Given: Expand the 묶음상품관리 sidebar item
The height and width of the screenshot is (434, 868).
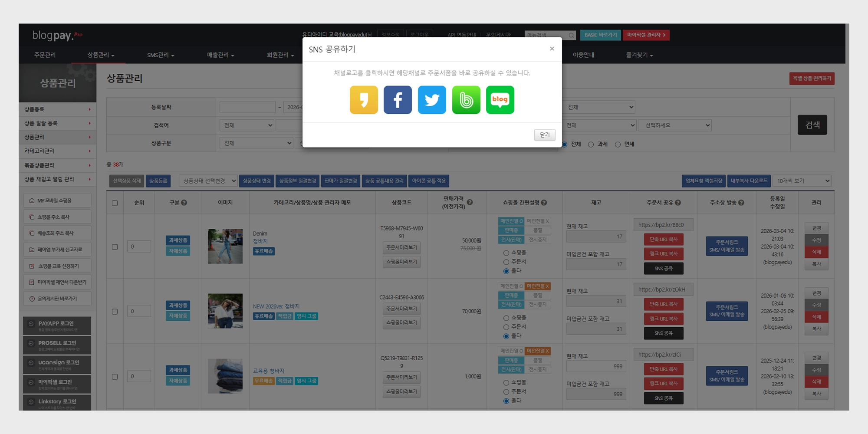Looking at the screenshot, I should (x=57, y=165).
